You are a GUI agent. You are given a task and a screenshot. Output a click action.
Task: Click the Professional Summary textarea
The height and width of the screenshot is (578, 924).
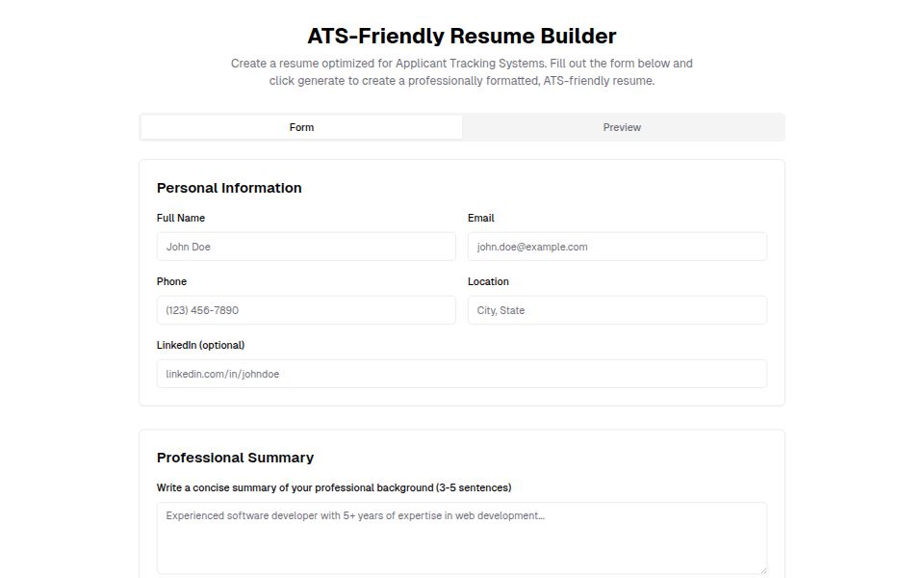(x=461, y=538)
